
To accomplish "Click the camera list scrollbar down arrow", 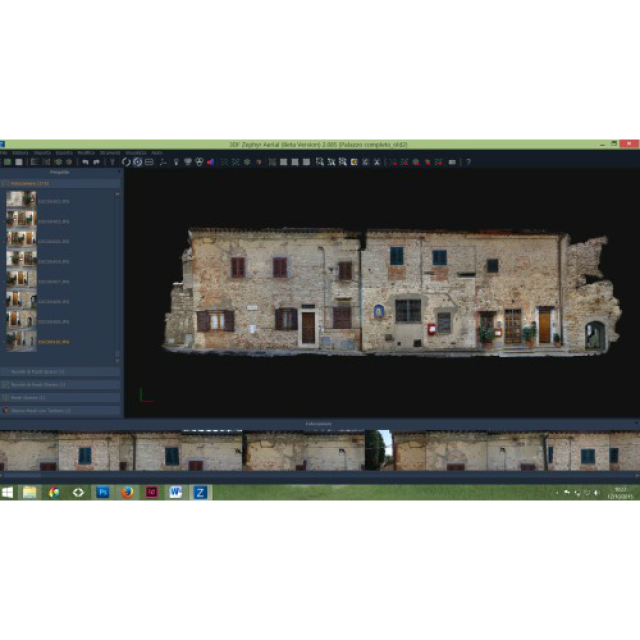I will [117, 361].
